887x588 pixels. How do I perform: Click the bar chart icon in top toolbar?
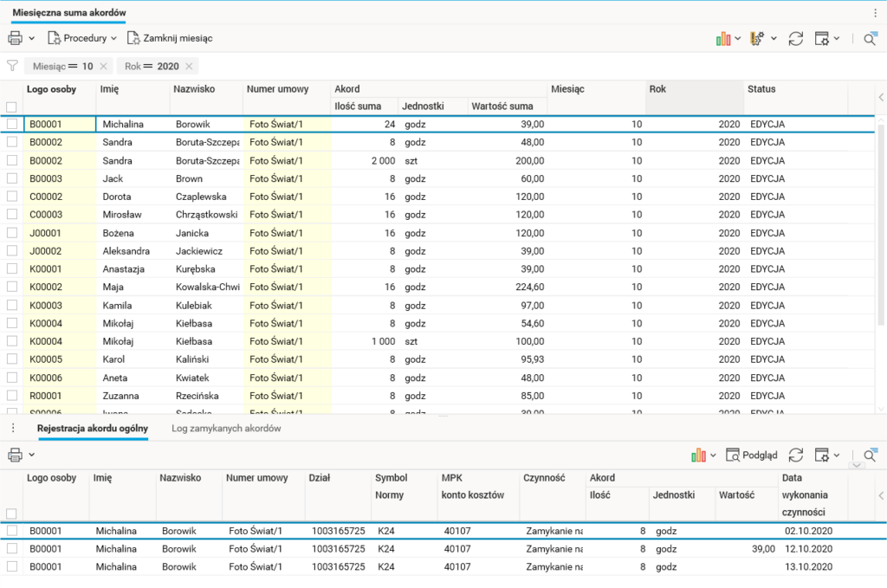(x=723, y=39)
